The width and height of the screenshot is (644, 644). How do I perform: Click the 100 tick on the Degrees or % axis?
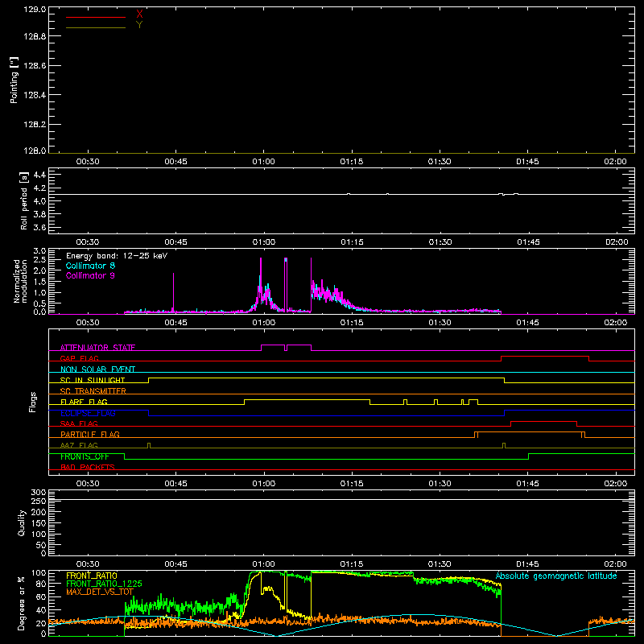click(x=39, y=573)
